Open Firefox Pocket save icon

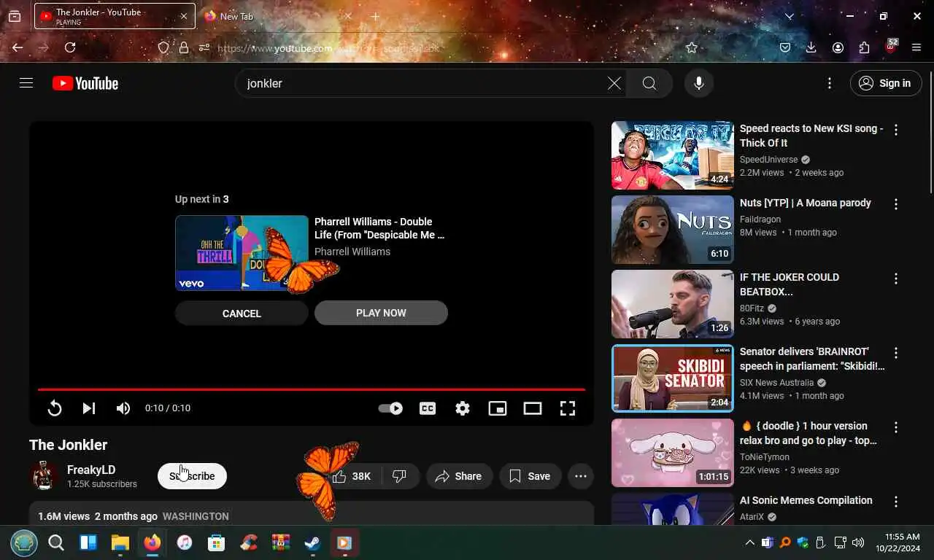click(x=785, y=47)
